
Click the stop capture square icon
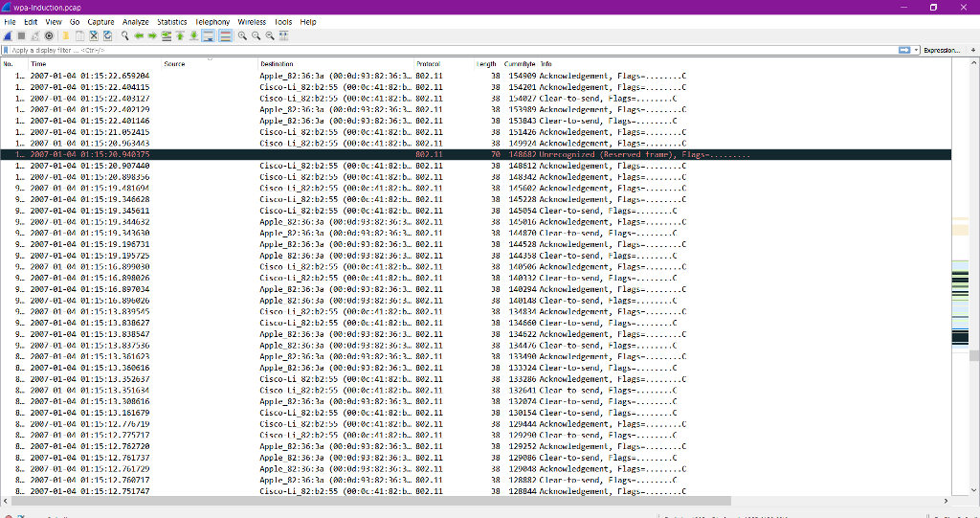[x=21, y=36]
